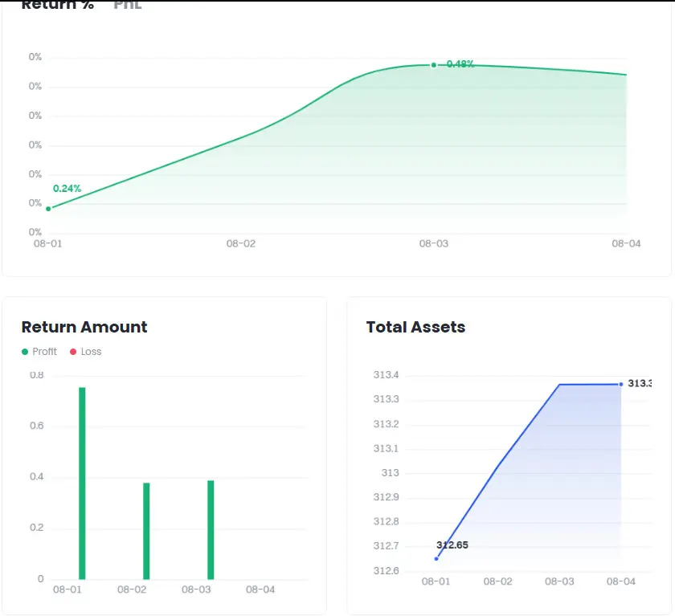Click the 0.48% data point marker
675x616 pixels.
coord(433,65)
